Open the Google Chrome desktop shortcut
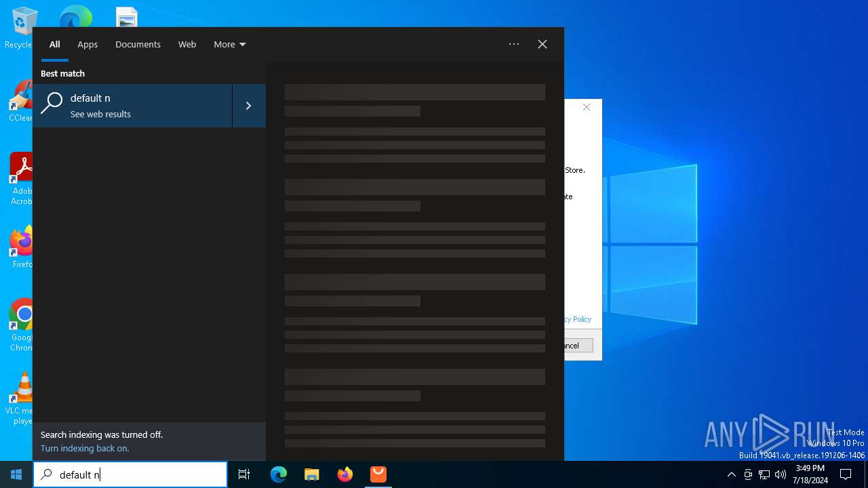868x488 pixels. (22, 325)
